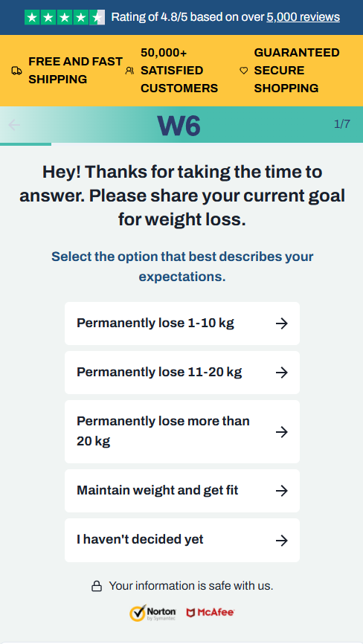Click the 1/7 step indicator

(x=342, y=124)
